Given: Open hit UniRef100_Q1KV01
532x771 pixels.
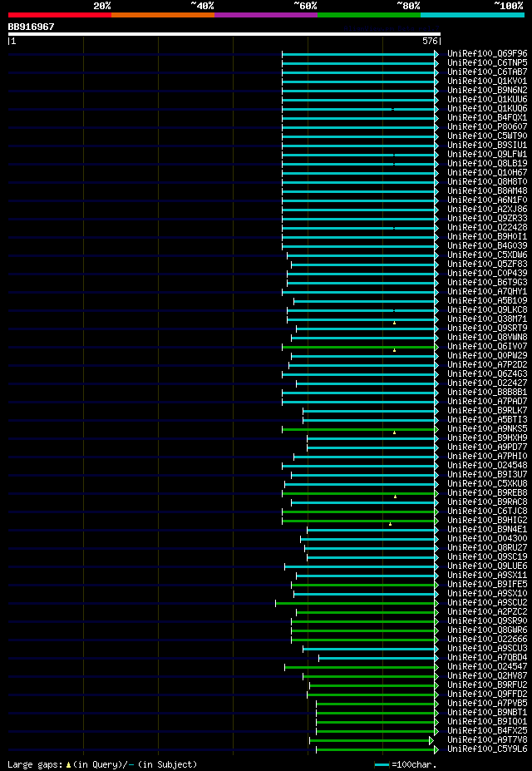Looking at the screenshot, I should point(487,82).
